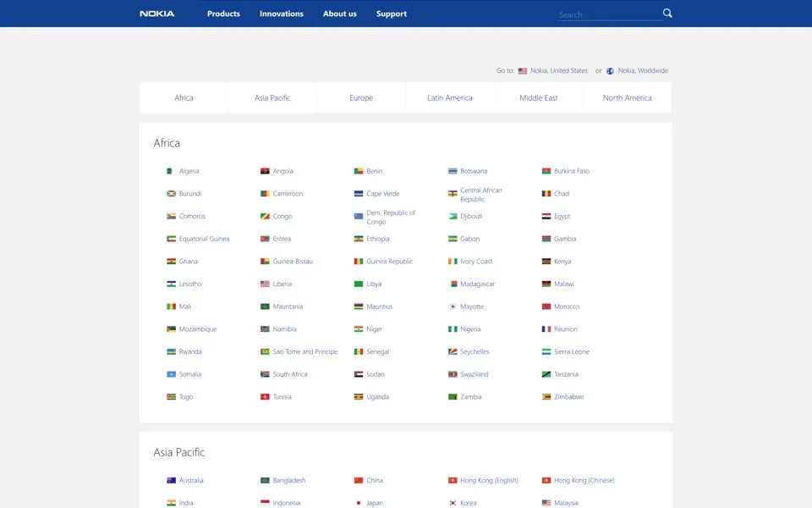Screen dimensions: 812x508
Task: Select the Bangladesh country link
Action: click(289, 481)
